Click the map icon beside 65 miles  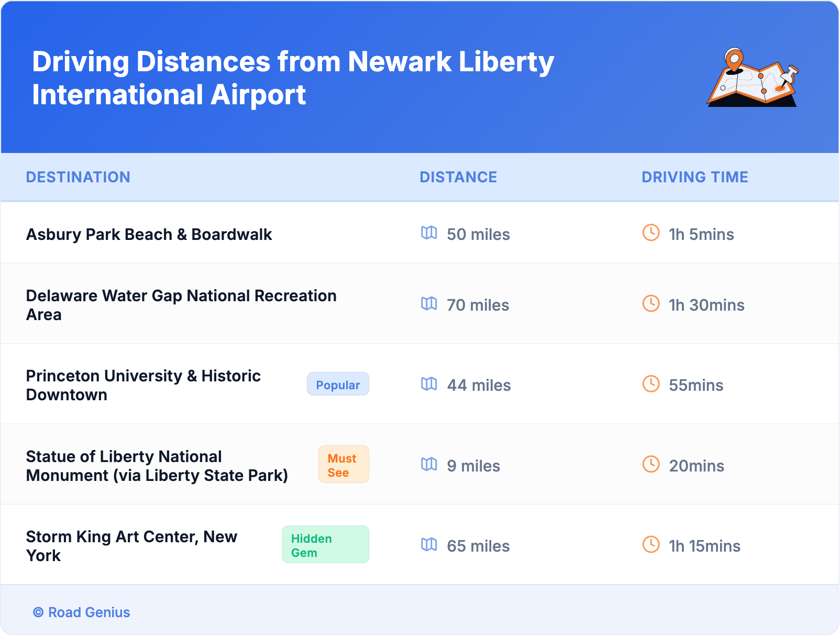[429, 545]
